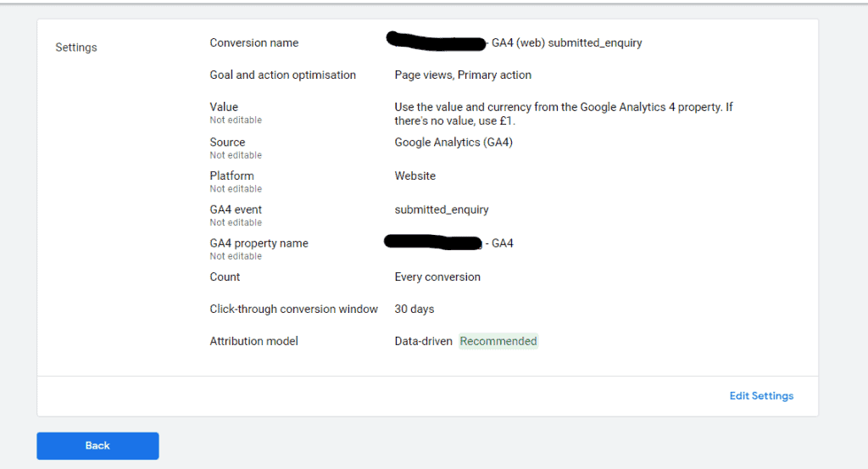The height and width of the screenshot is (469, 868).
Task: Click the 'Conversion name' label
Action: [254, 42]
